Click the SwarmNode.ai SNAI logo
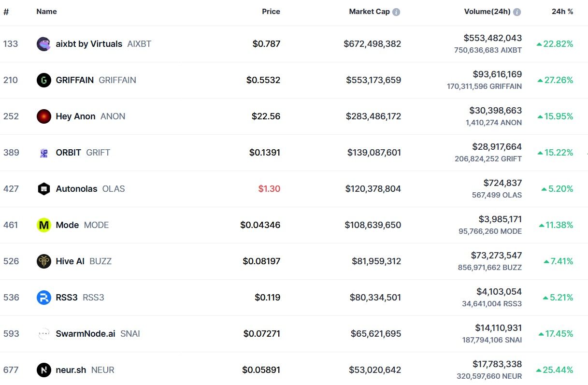588x385 pixels. pyautogui.click(x=43, y=334)
